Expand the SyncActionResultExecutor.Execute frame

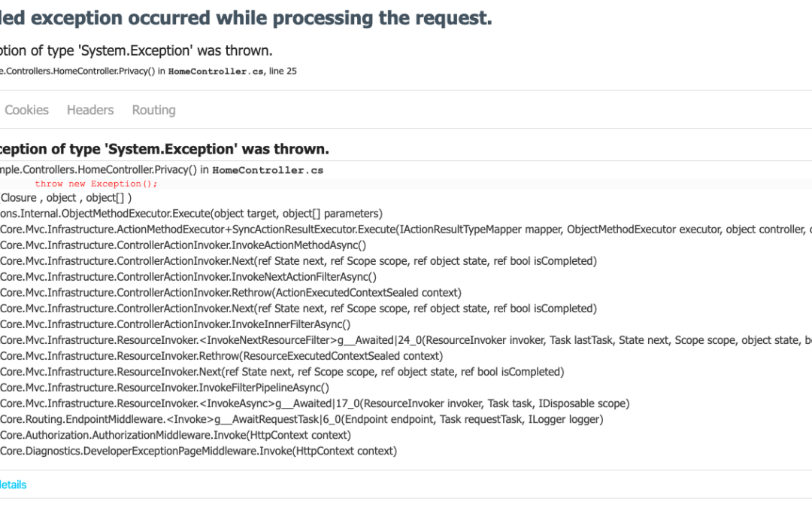[301, 230]
